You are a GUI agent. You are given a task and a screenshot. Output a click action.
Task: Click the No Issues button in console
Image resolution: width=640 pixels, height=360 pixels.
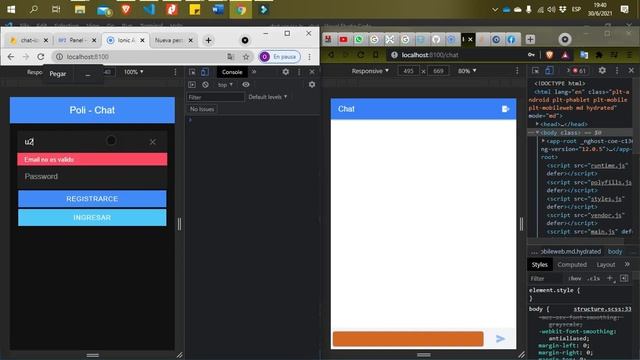[x=202, y=109]
